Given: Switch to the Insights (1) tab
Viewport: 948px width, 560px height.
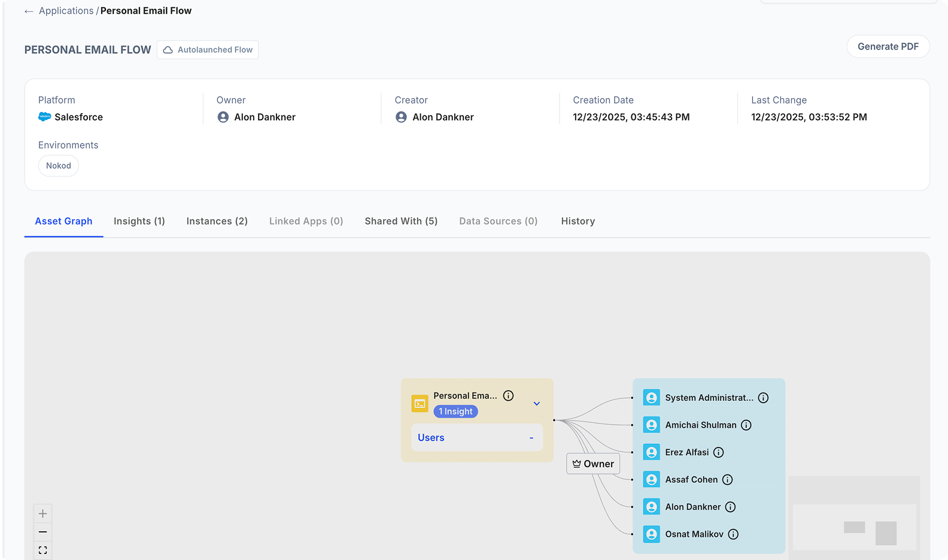Looking at the screenshot, I should [139, 221].
